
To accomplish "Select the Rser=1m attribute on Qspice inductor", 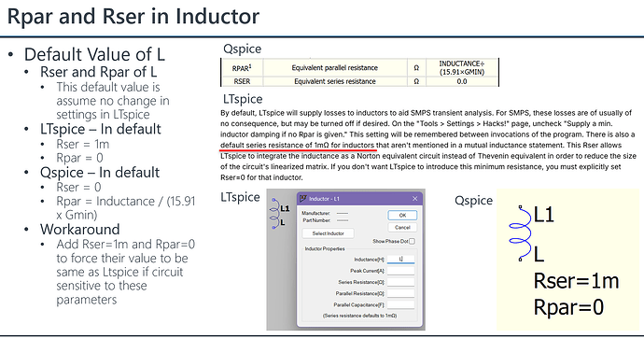I will tap(576, 281).
